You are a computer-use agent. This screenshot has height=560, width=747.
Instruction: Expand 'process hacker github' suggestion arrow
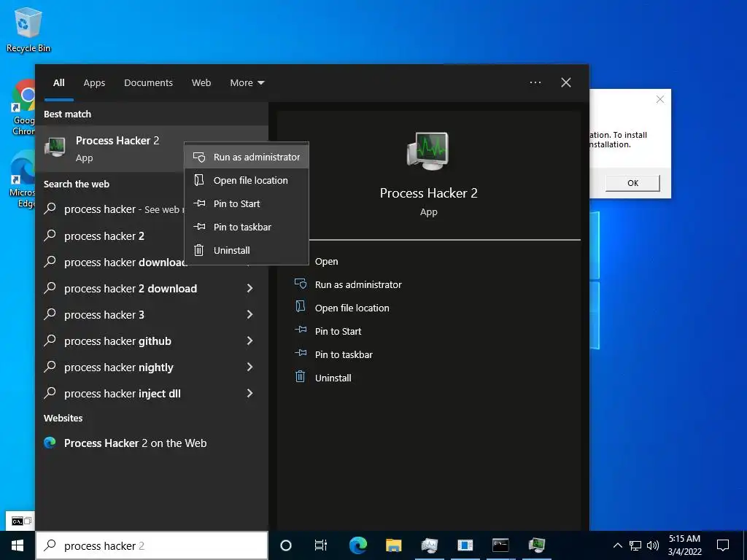coord(249,341)
